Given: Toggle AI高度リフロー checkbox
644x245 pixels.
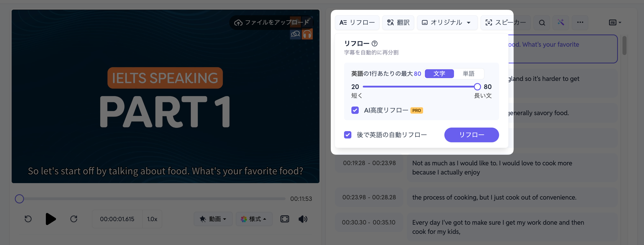Looking at the screenshot, I should pos(355,110).
